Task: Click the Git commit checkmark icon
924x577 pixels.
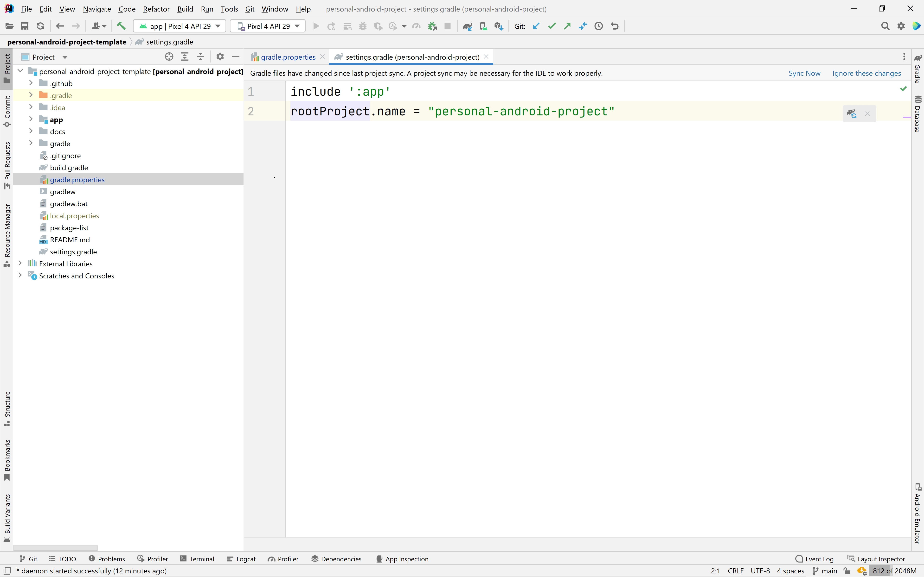Action: click(x=552, y=26)
